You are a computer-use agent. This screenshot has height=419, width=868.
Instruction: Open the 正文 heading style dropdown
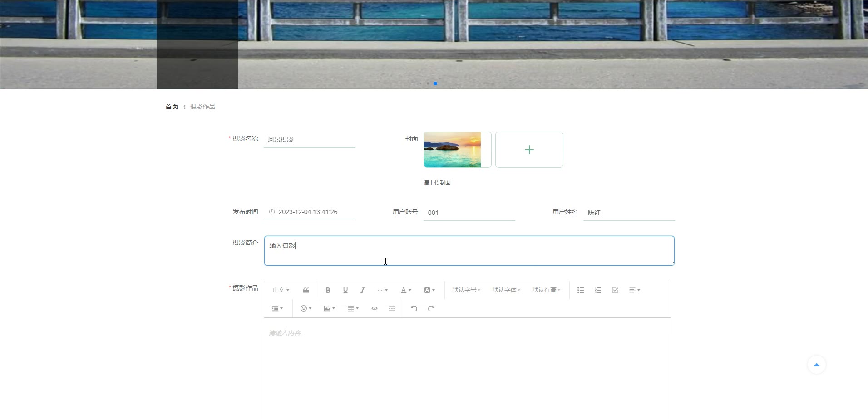point(281,290)
